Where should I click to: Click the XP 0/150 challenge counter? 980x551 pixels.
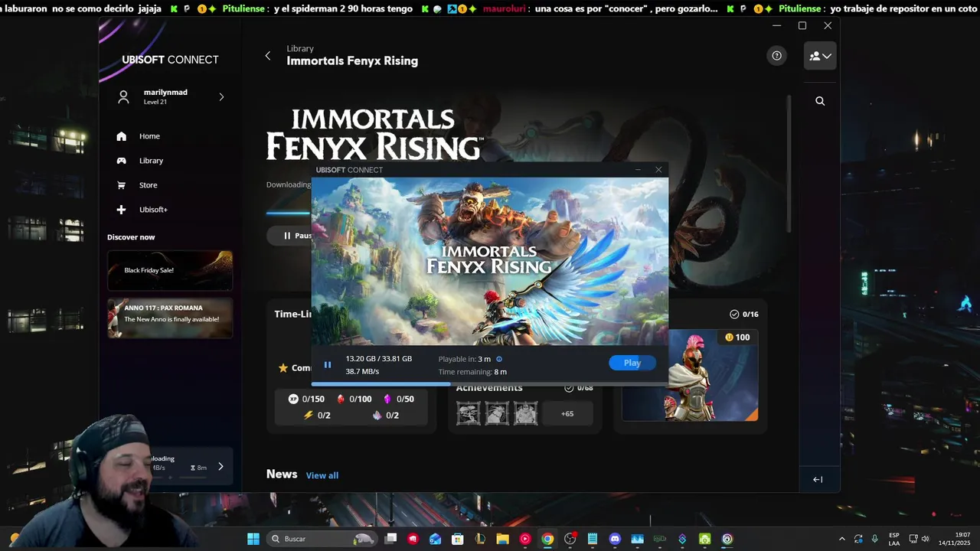[x=306, y=399]
